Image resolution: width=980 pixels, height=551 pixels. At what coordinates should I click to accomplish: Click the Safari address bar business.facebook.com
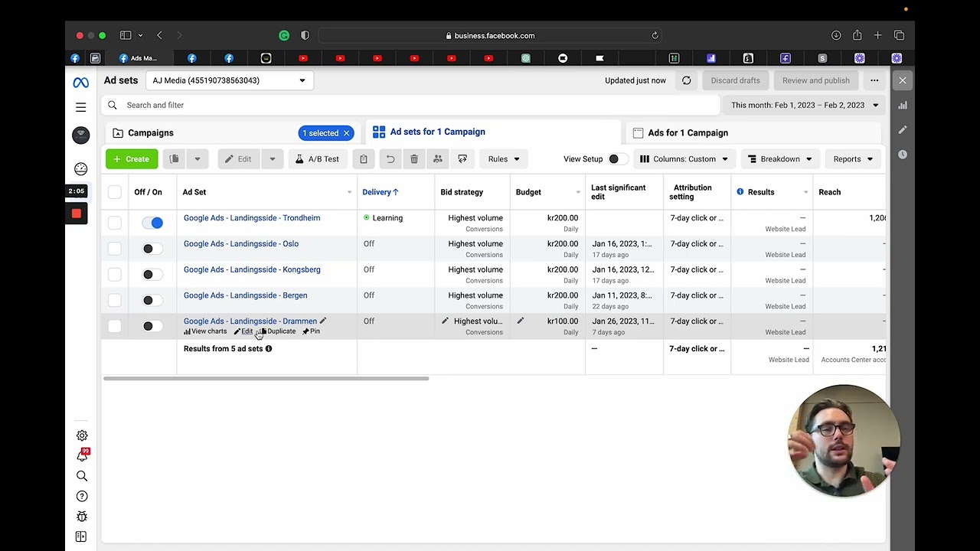pos(490,35)
